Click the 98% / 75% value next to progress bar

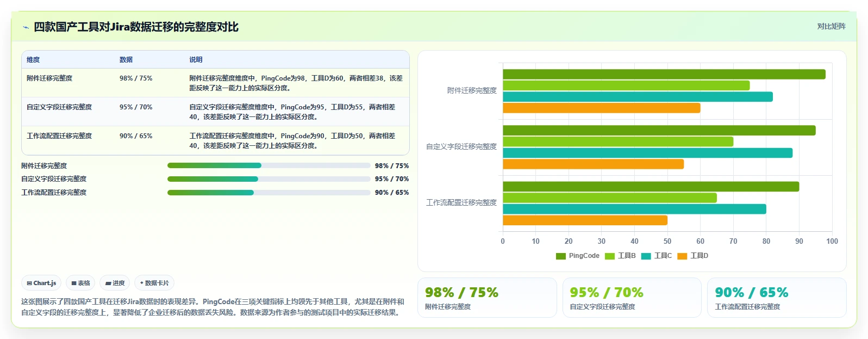click(392, 166)
